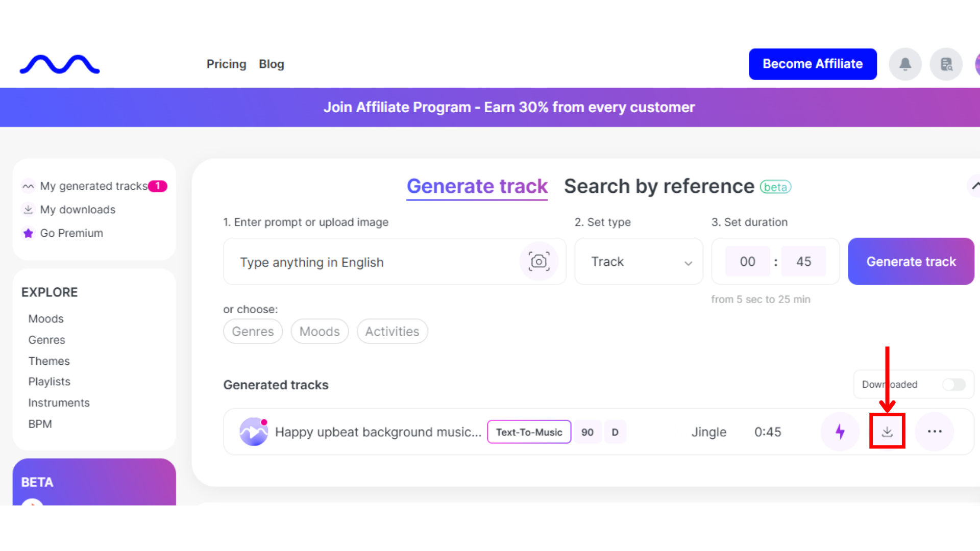Click the seconds duration field showing 45

(x=803, y=262)
